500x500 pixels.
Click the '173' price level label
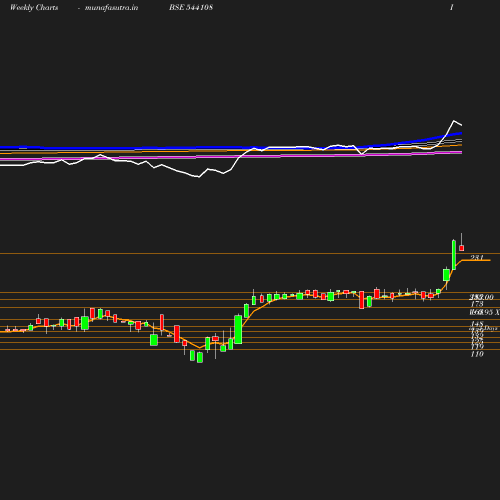coord(477,304)
